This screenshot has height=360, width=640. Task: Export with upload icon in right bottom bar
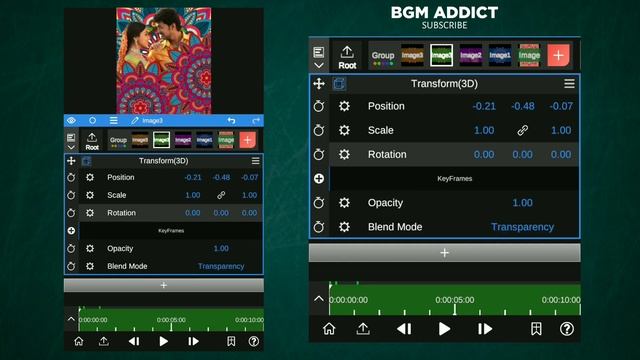tap(363, 329)
